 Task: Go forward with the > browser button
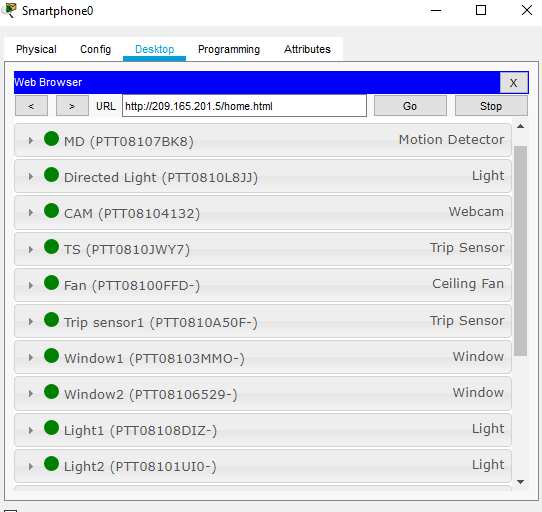(x=72, y=106)
